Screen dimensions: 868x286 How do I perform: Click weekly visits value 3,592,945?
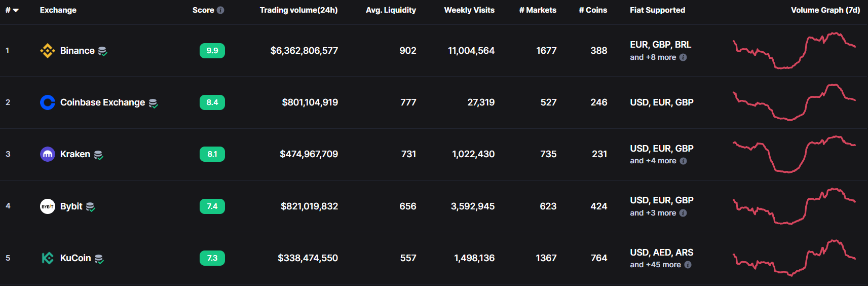pyautogui.click(x=473, y=206)
